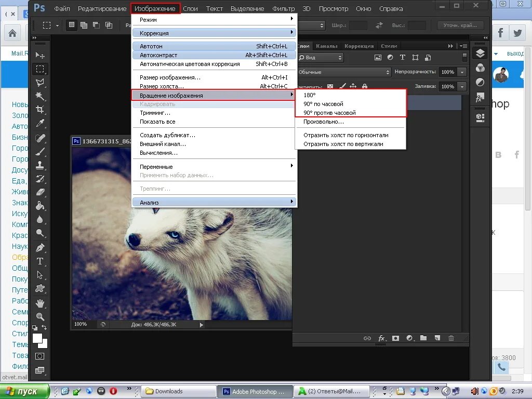Select the Zoom tool
532x399 pixels.
40,316
